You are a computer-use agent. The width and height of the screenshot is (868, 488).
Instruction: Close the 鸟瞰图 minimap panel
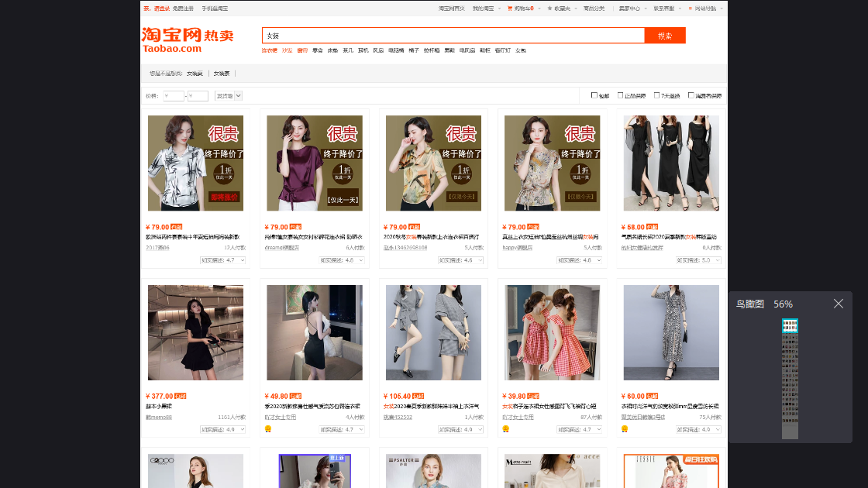pyautogui.click(x=839, y=304)
